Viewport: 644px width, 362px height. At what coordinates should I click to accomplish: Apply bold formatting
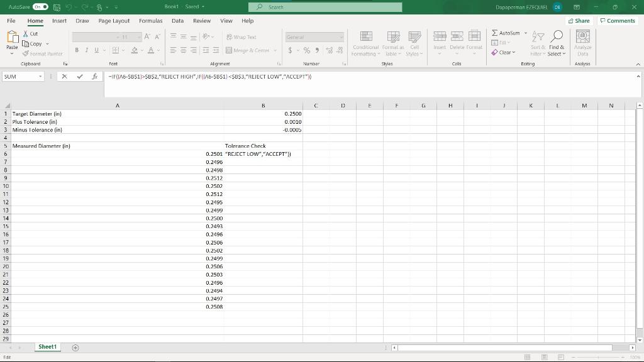(x=77, y=50)
